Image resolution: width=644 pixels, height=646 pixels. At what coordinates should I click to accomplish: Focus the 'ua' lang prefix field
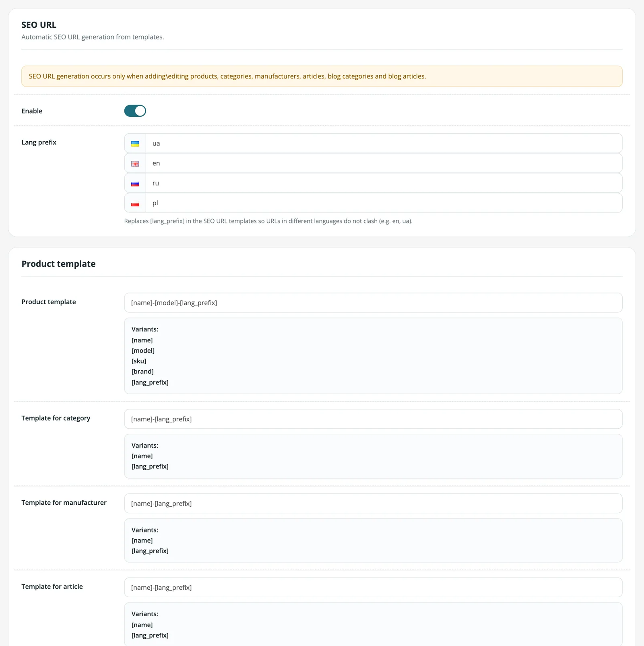pos(384,143)
